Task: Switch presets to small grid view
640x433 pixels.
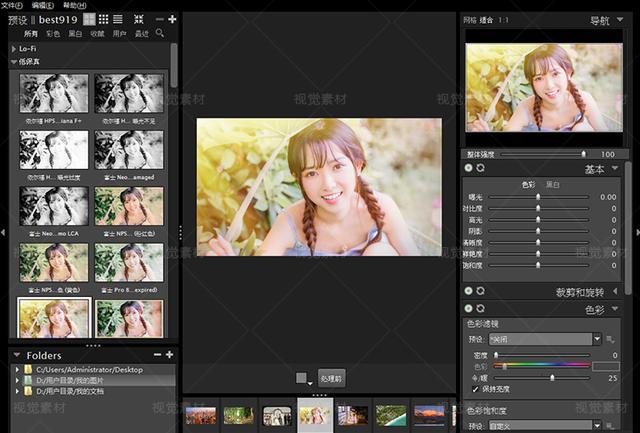Action: 104,19
